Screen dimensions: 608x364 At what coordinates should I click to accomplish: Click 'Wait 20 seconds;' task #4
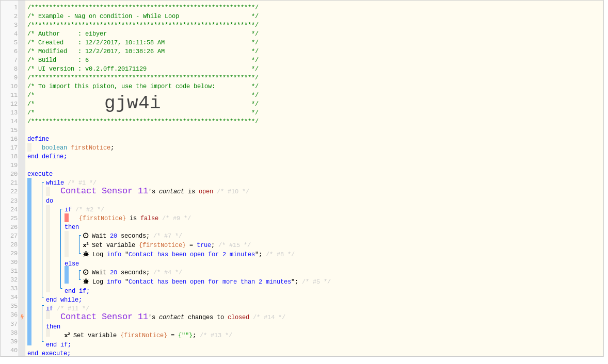pyautogui.click(x=121, y=274)
